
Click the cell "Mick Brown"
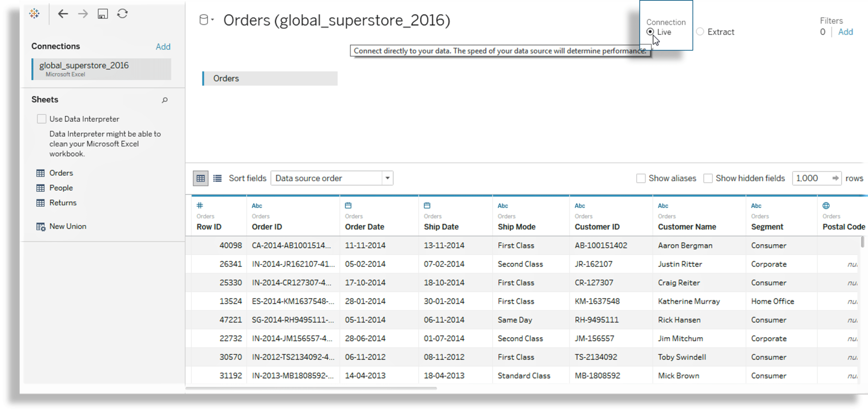point(678,376)
